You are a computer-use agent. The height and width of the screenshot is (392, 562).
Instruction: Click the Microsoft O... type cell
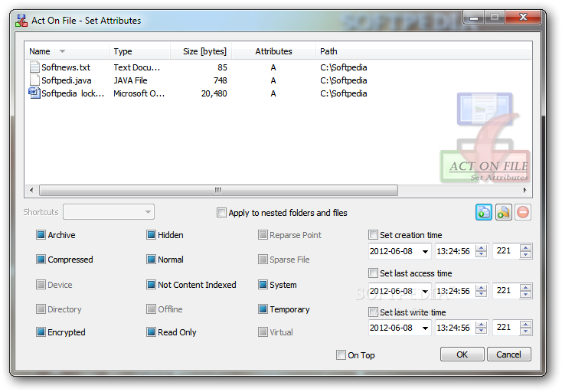pyautogui.click(x=139, y=93)
